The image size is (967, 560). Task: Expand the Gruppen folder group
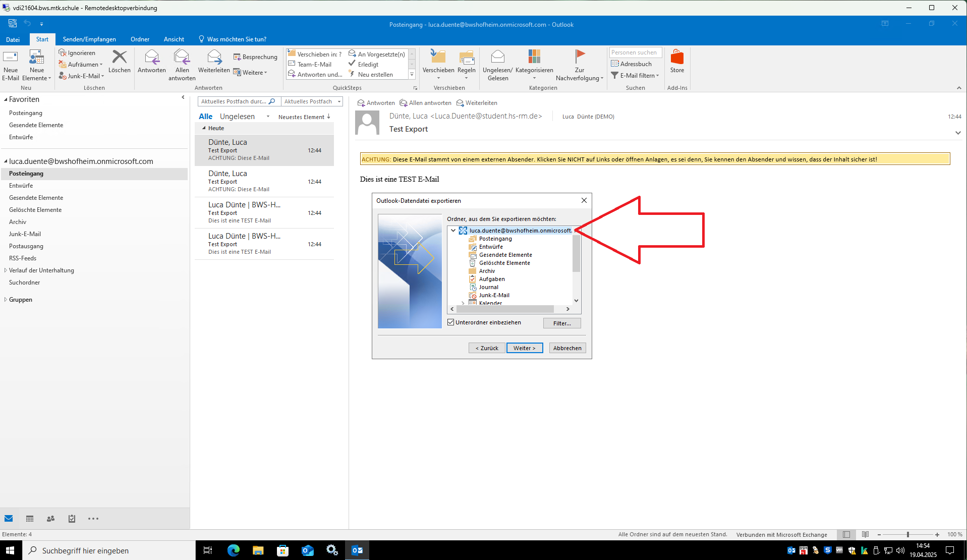(6, 300)
